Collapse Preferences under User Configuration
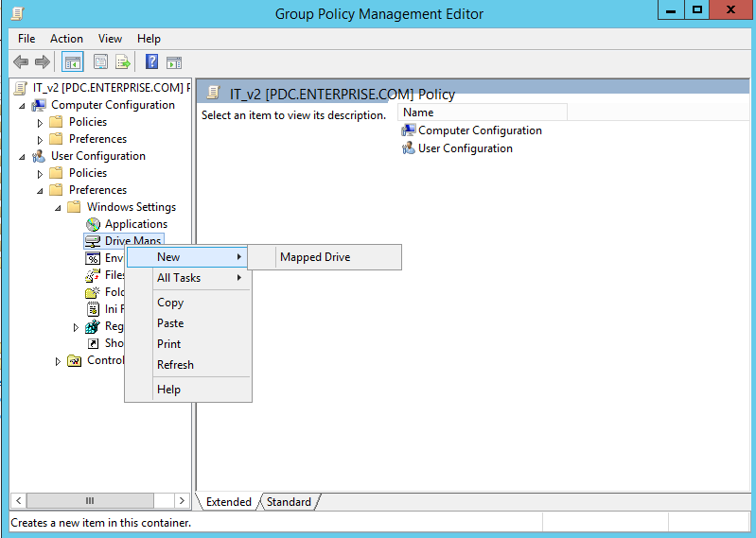The width and height of the screenshot is (756, 538). 40,191
